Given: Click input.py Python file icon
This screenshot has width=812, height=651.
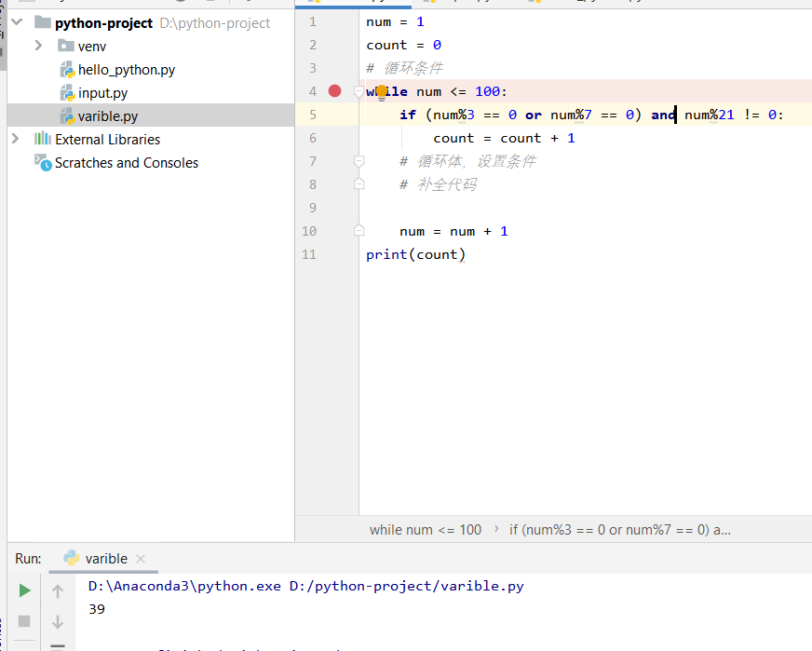Looking at the screenshot, I should (x=67, y=93).
